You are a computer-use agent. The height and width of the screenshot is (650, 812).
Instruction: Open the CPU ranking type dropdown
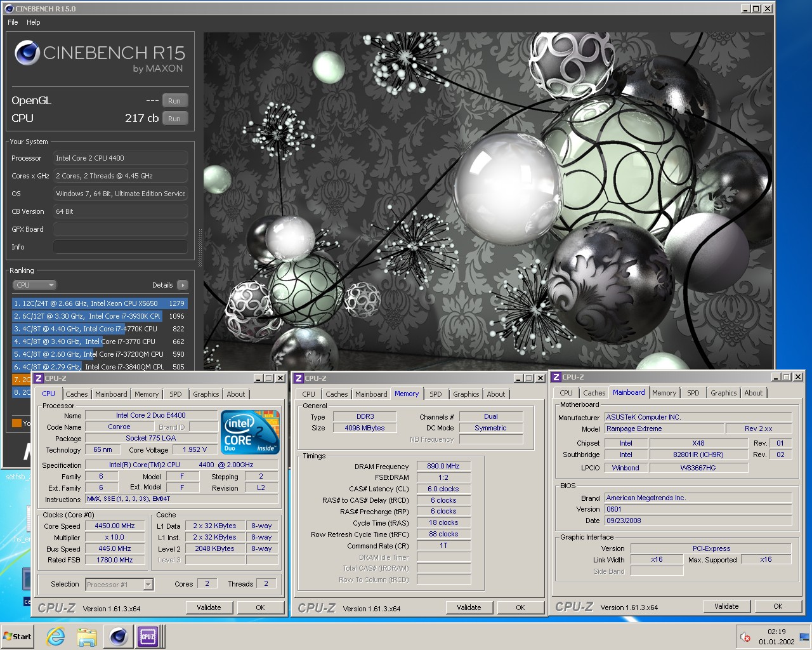(35, 285)
